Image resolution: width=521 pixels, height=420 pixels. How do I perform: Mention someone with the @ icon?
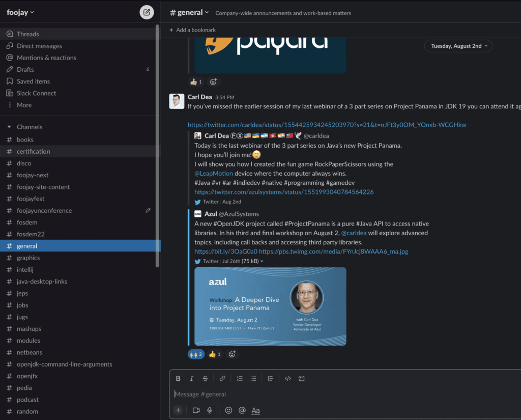pyautogui.click(x=242, y=410)
